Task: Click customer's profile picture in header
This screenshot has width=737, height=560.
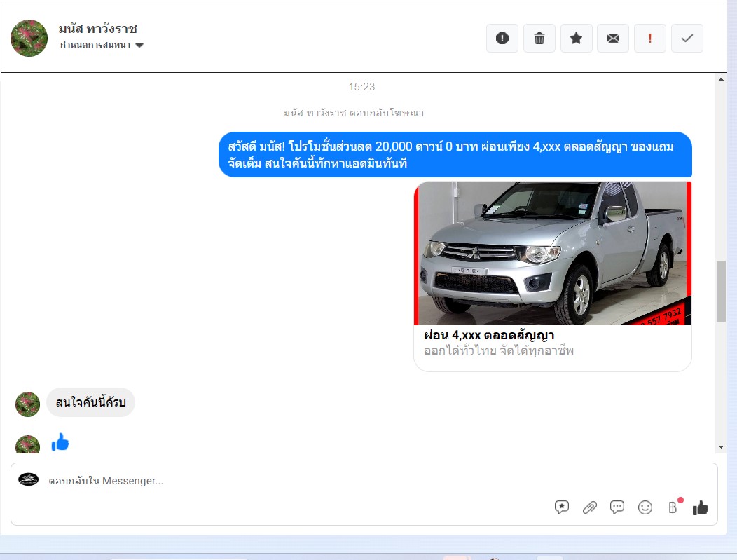Action: (29, 38)
